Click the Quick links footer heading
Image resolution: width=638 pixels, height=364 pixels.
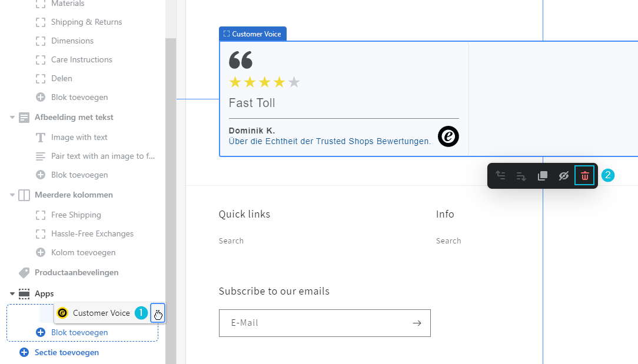point(244,214)
